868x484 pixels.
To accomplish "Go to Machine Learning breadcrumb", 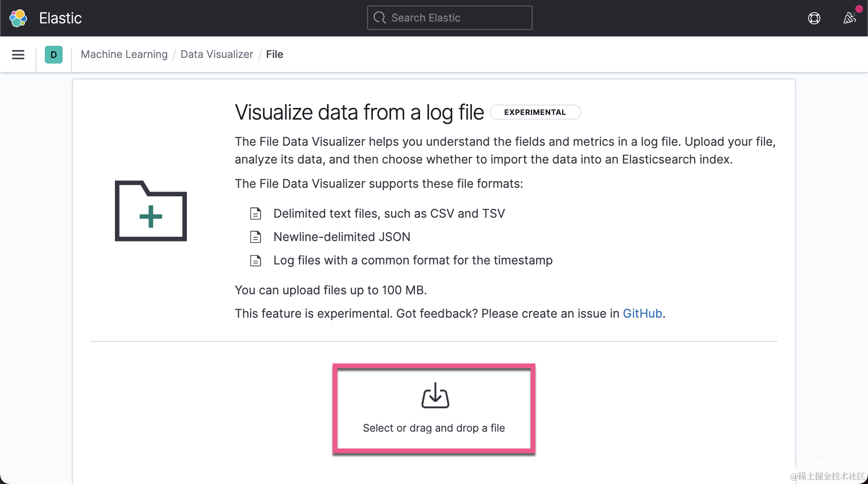I will coord(124,54).
